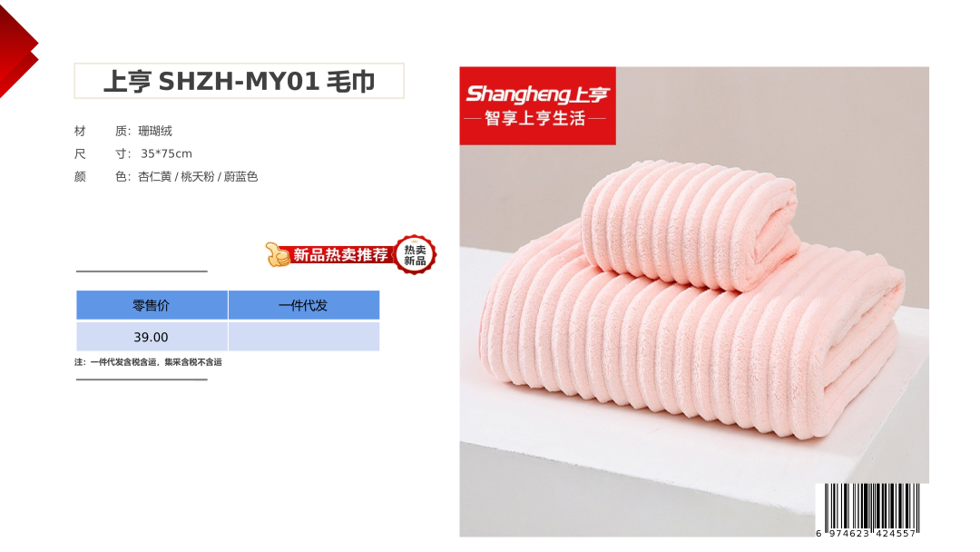The height and width of the screenshot is (552, 980).
Task: Click the tax and shipping note below the table
Action: pyautogui.click(x=148, y=362)
